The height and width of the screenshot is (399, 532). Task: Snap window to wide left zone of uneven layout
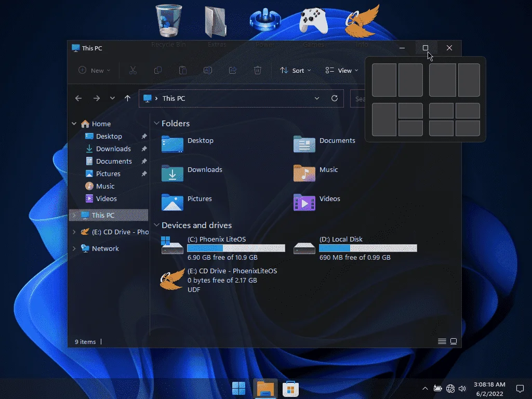[443, 80]
